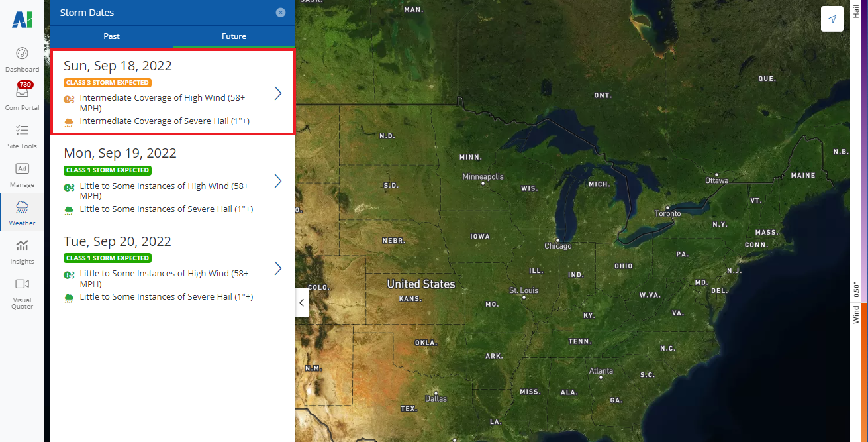
Task: Open Com Portal inbox icon
Action: point(22,93)
